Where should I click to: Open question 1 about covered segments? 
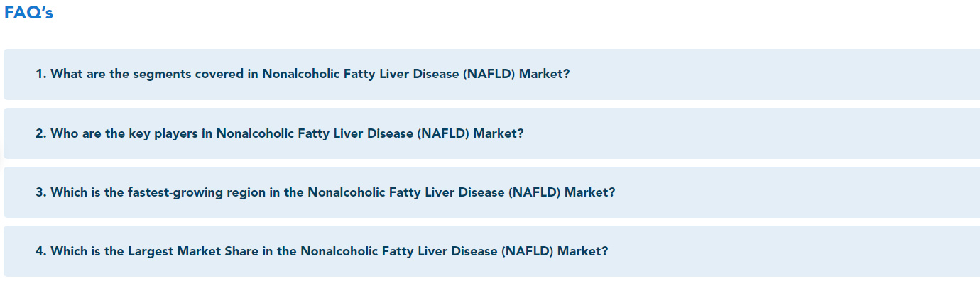(x=491, y=75)
